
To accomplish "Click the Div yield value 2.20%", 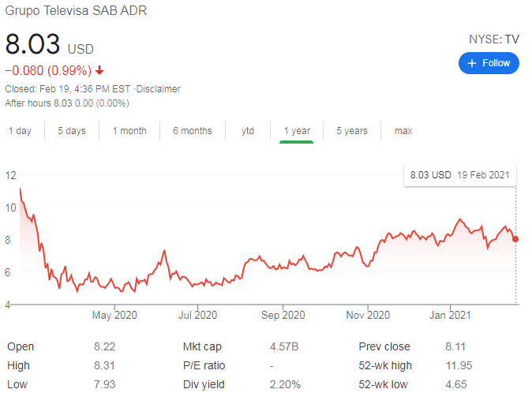I will click(285, 384).
